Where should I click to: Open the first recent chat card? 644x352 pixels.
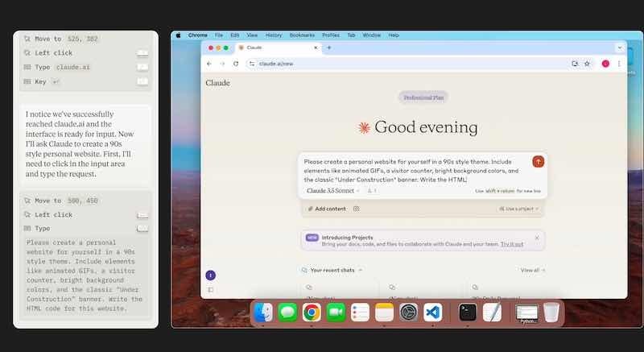(339, 291)
